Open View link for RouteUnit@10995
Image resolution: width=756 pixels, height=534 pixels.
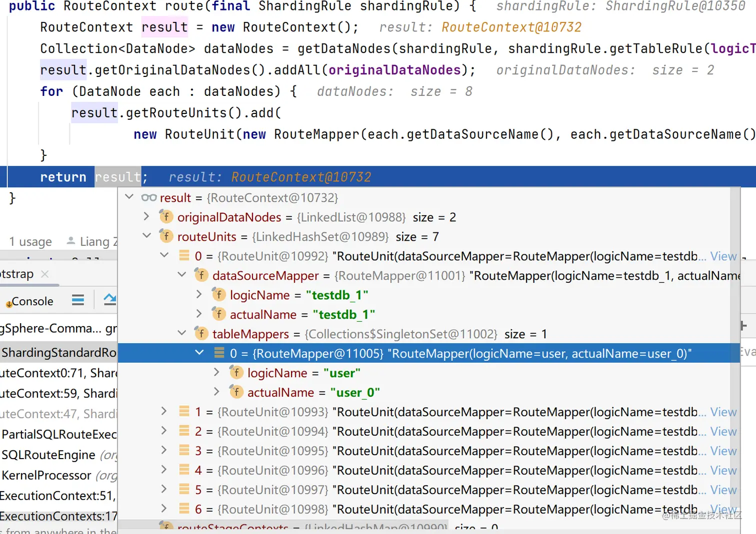[x=723, y=451]
